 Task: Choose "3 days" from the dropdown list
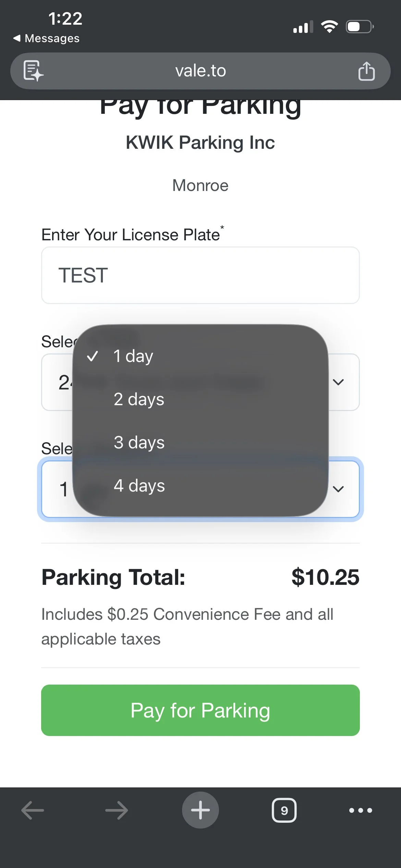pyautogui.click(x=139, y=443)
